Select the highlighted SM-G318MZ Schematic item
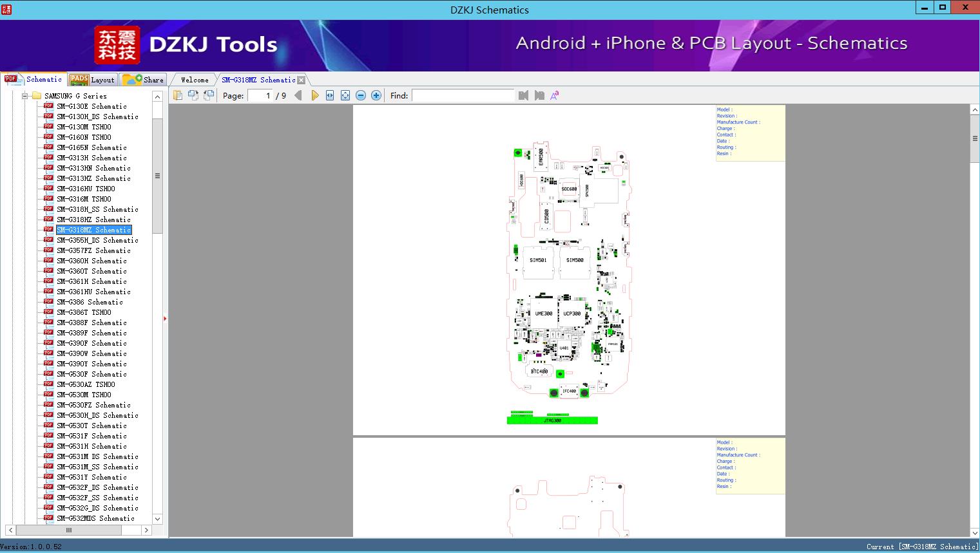Viewport: 980px width, 553px height. click(93, 230)
